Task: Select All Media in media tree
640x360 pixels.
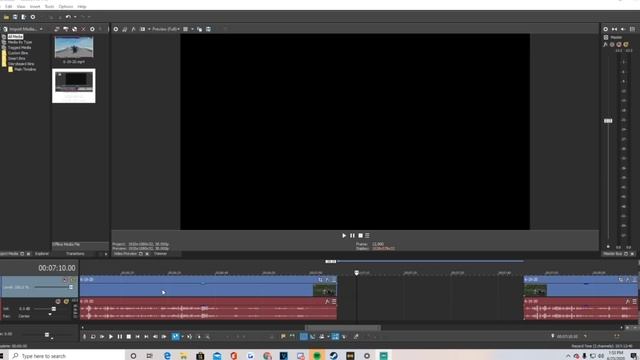Action: (16, 37)
